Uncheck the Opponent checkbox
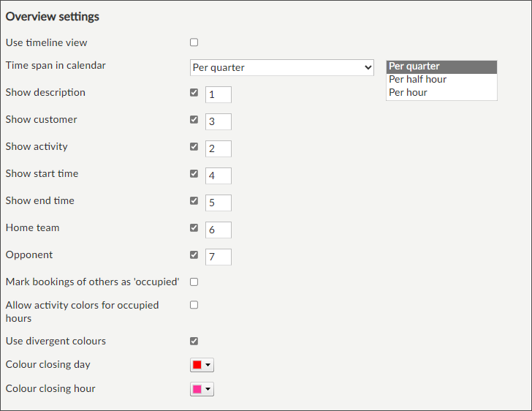The width and height of the screenshot is (532, 411). tap(194, 254)
